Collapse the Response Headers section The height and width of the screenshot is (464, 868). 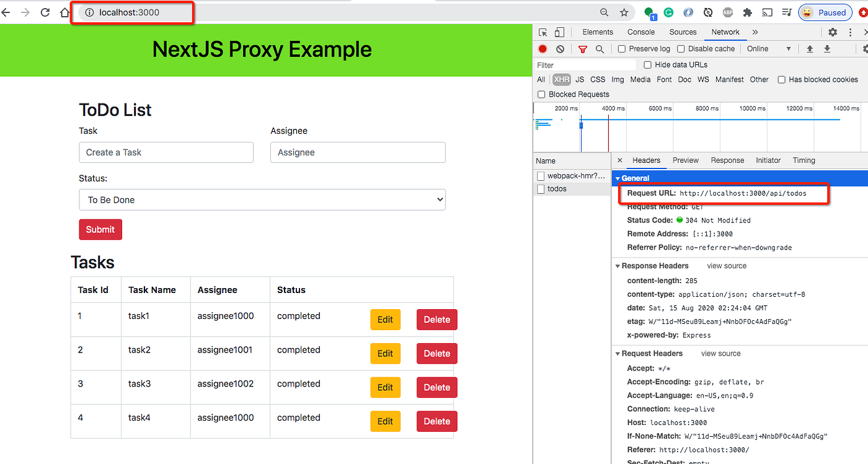click(x=618, y=265)
